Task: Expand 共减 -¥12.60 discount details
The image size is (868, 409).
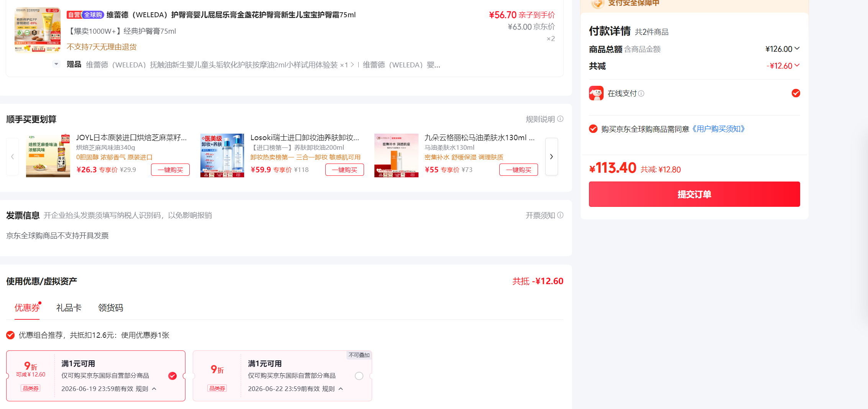Action: 797,65
